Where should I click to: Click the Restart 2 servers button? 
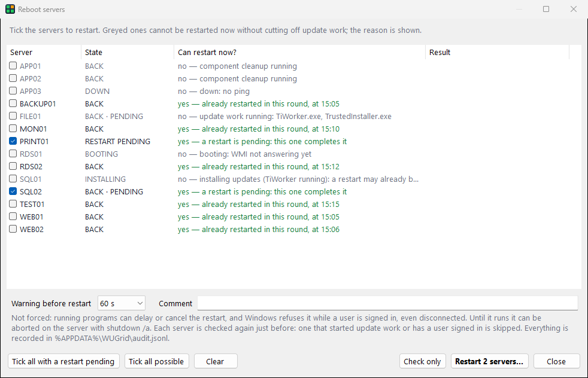click(489, 361)
